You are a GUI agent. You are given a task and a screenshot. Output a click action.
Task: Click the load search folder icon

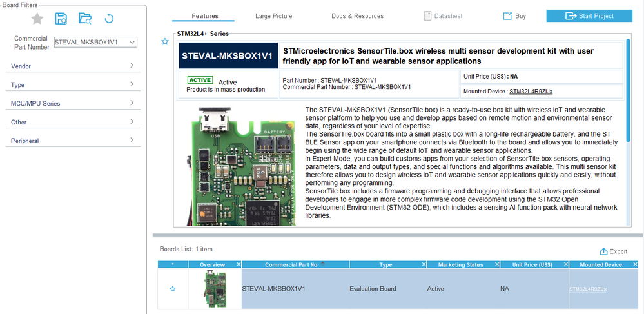85,19
